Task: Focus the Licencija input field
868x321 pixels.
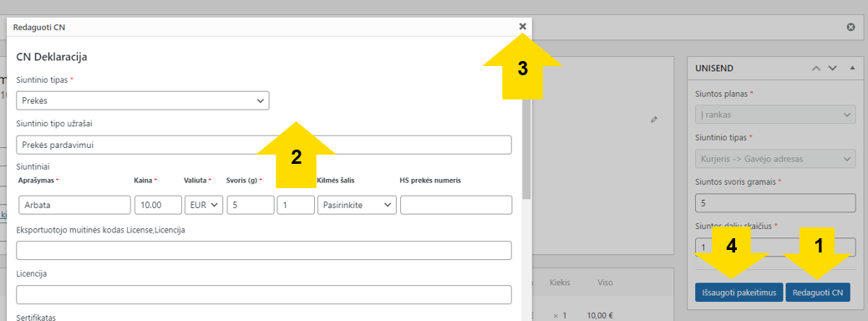Action: (264, 294)
